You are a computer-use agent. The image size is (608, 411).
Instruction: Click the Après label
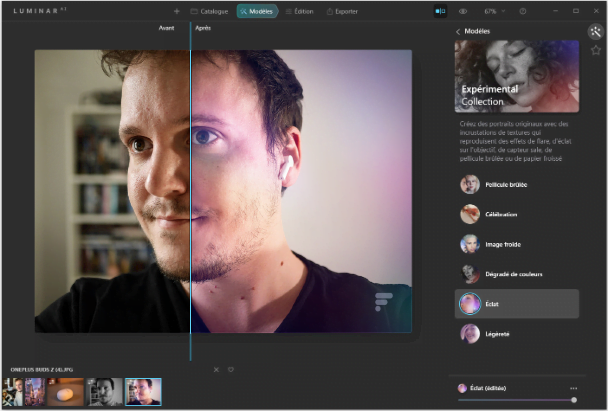point(203,28)
